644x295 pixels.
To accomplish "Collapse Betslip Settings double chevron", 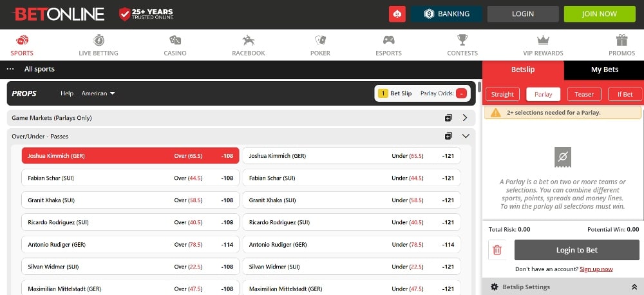I will click(634, 287).
